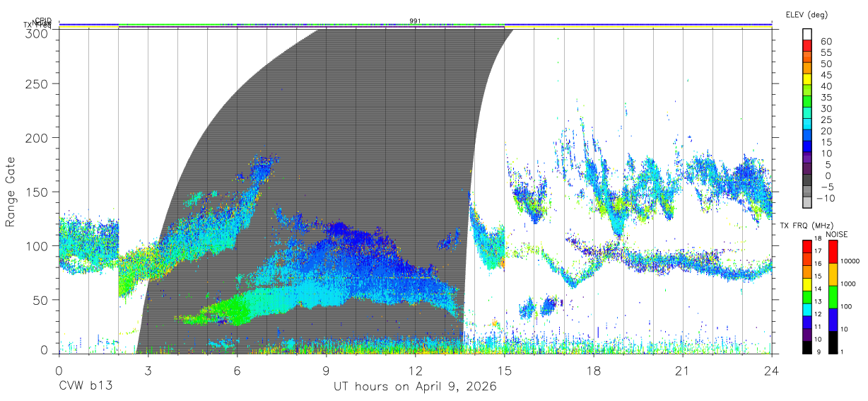Click the "40" elevation scale label
This screenshot has width=868, height=401.
pyautogui.click(x=826, y=86)
